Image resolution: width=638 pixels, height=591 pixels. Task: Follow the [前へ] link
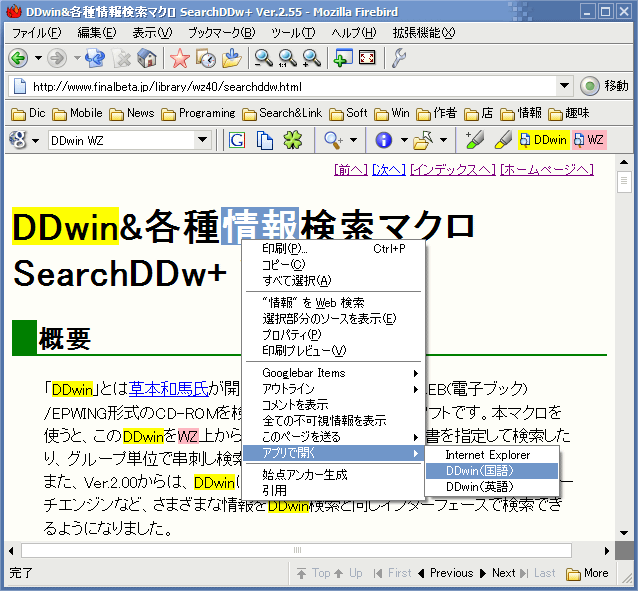[x=350, y=170]
